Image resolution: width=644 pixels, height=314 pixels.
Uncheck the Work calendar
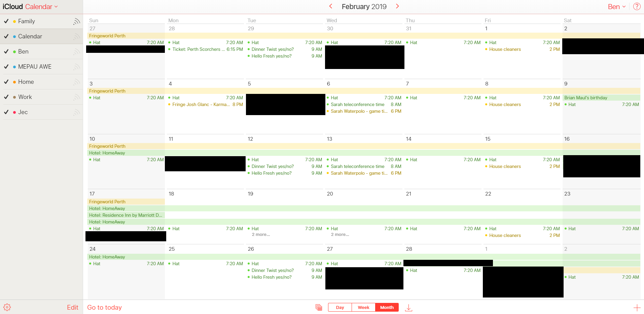tap(6, 97)
